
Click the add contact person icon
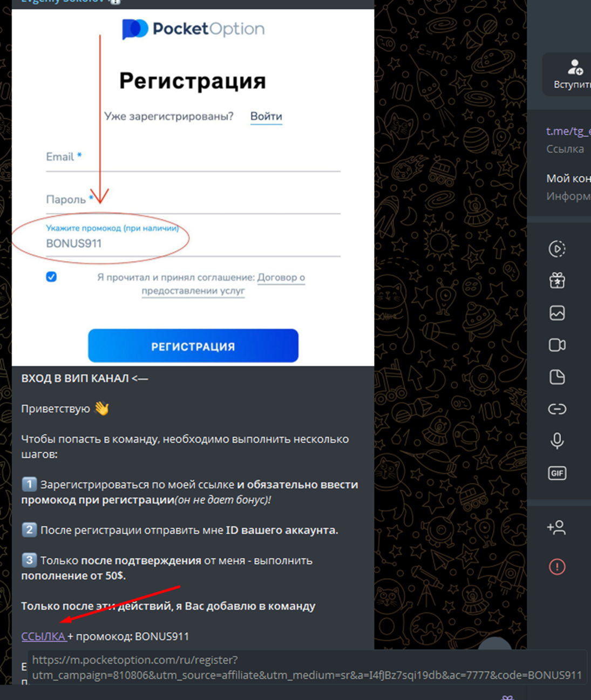tap(556, 527)
